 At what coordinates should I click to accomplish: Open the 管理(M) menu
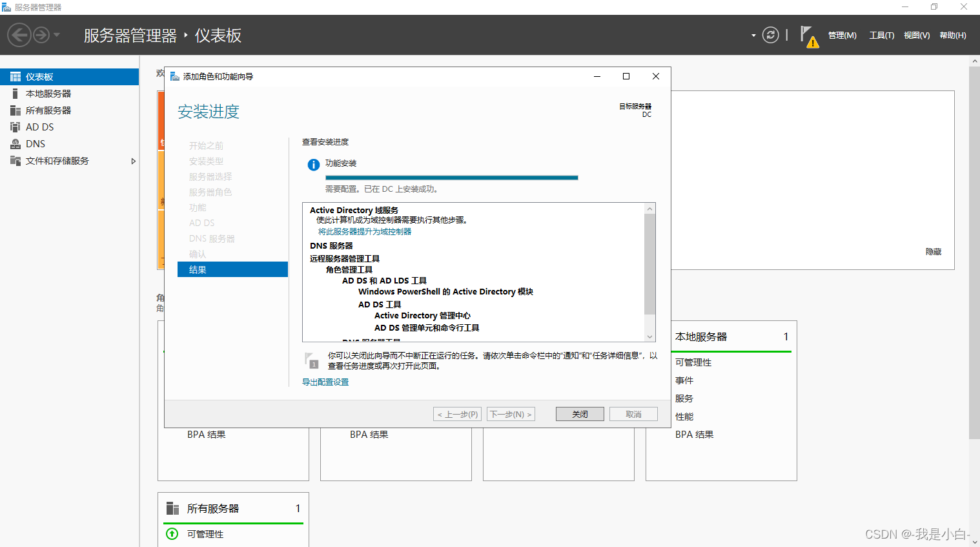click(842, 36)
